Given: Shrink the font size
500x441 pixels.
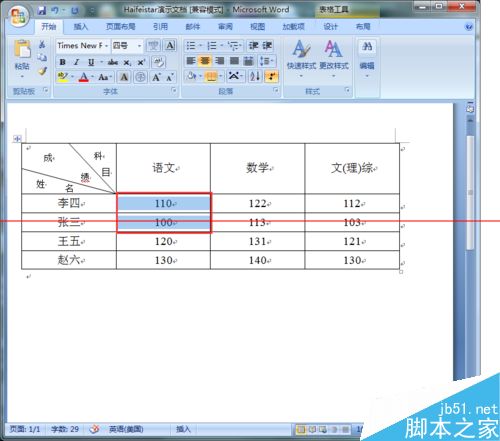Looking at the screenshot, I should 170,77.
